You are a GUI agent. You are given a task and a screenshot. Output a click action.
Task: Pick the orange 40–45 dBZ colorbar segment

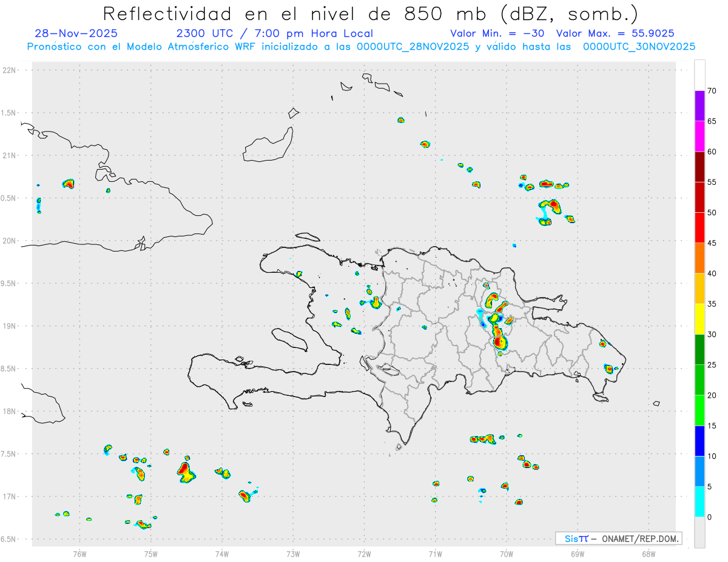tap(699, 258)
